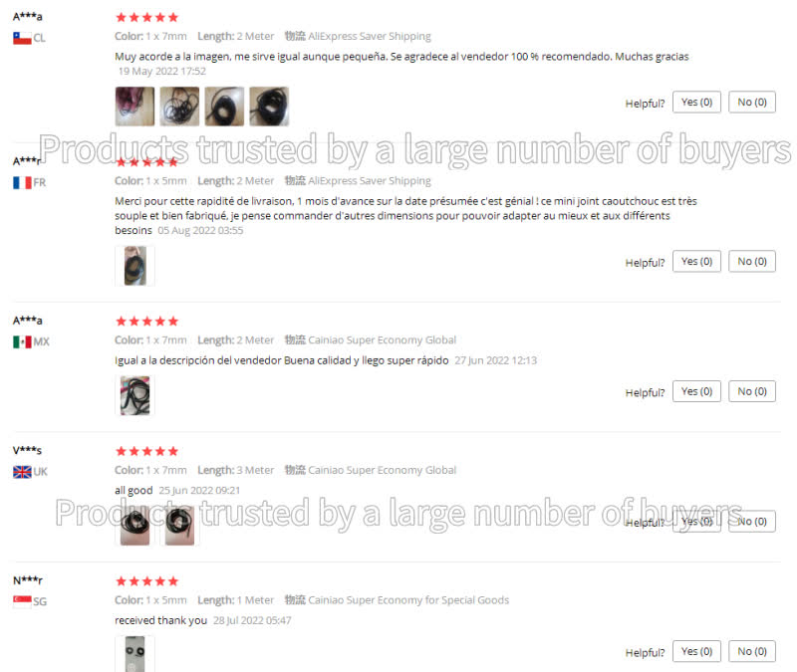Click the five-star rating of the Singapore review

point(146,581)
